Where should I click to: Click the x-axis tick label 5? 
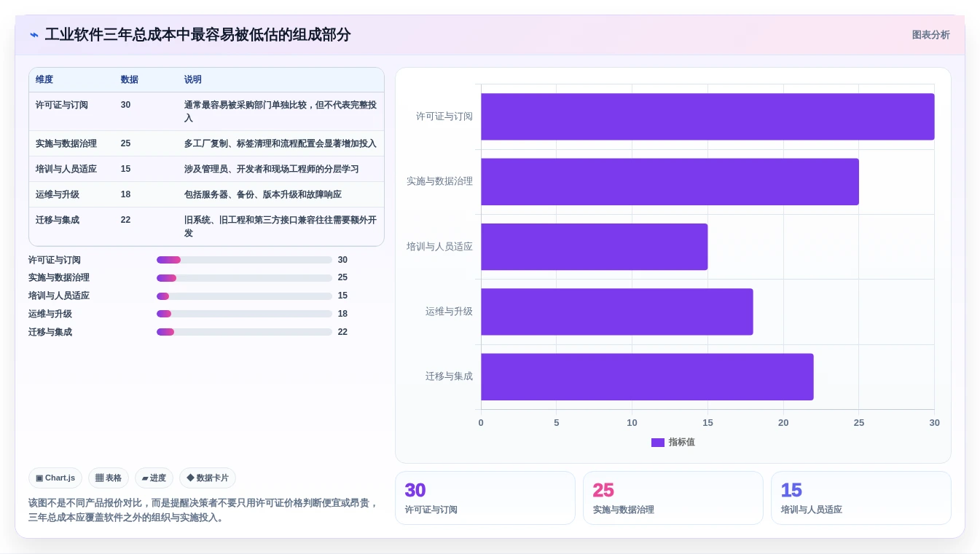pyautogui.click(x=557, y=423)
